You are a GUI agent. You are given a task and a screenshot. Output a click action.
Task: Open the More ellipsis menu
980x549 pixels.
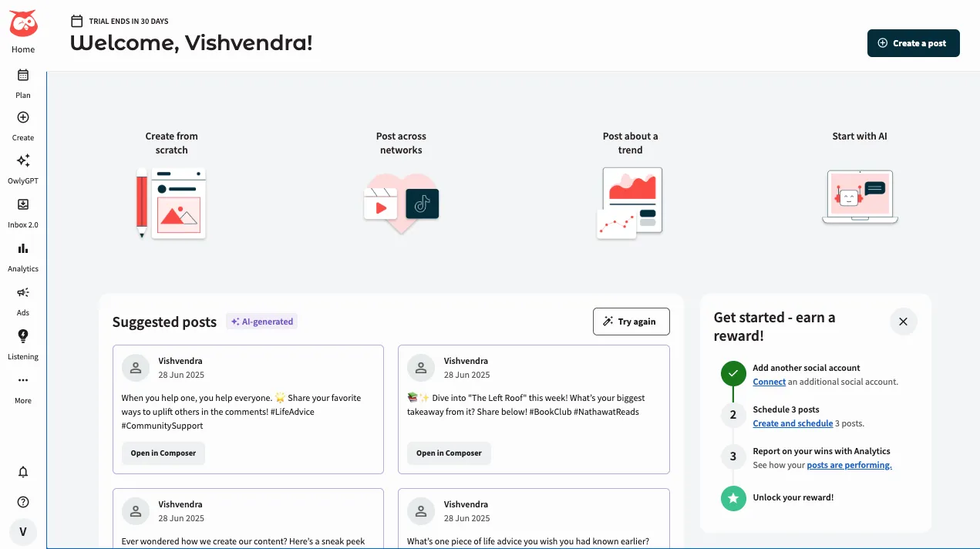(23, 380)
